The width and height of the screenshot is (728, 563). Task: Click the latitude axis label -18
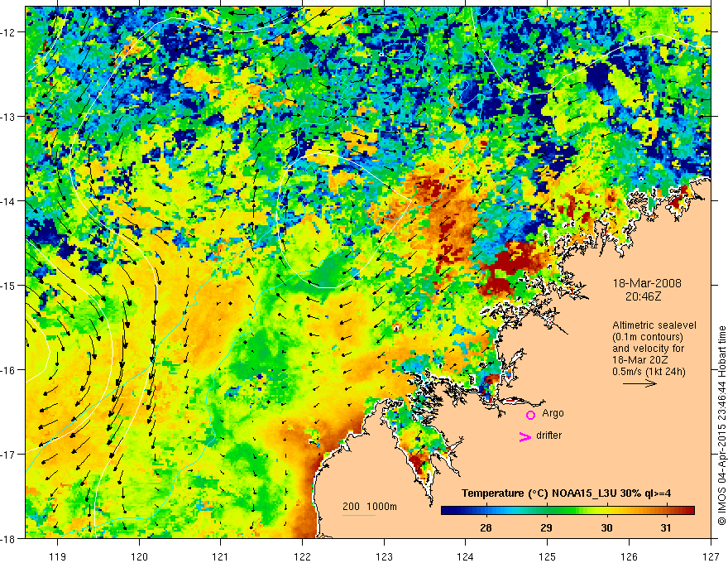coord(8,538)
